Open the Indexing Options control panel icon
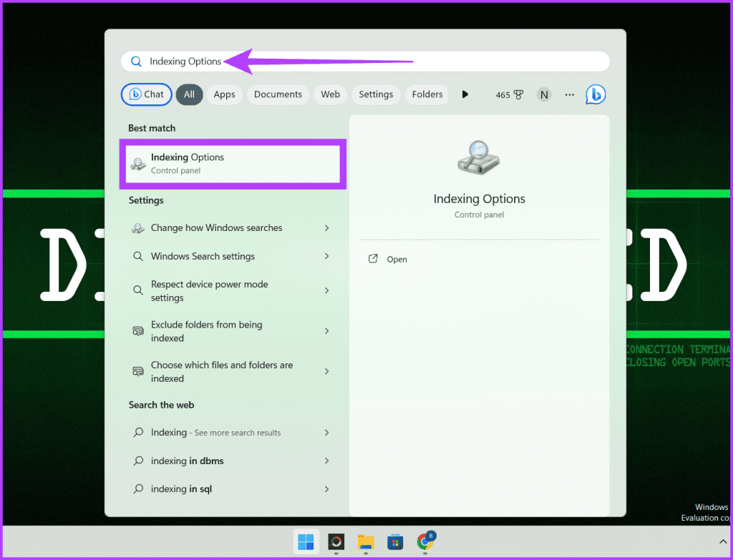 478,159
